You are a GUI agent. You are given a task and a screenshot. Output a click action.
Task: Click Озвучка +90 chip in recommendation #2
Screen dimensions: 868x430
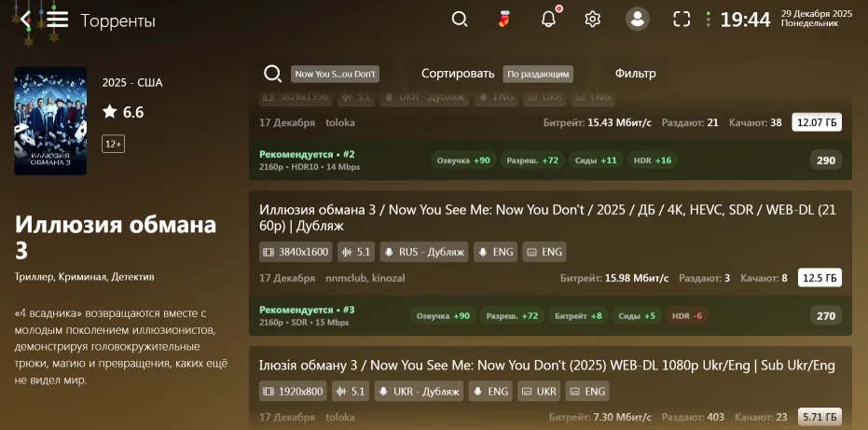[x=463, y=160]
